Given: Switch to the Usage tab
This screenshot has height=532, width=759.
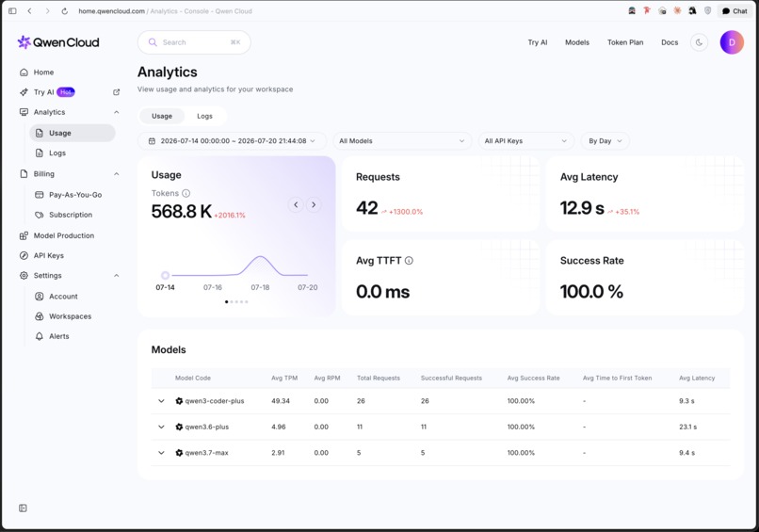Looking at the screenshot, I should coord(162,116).
